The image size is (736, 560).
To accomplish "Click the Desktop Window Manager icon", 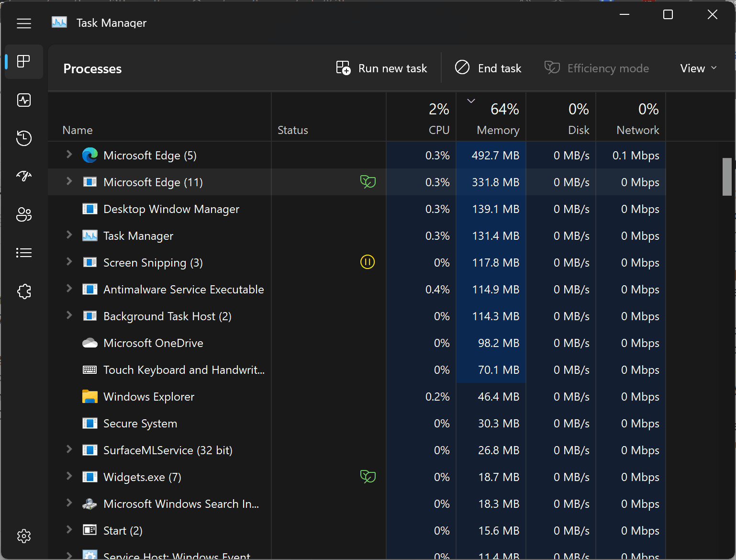I will pos(90,209).
